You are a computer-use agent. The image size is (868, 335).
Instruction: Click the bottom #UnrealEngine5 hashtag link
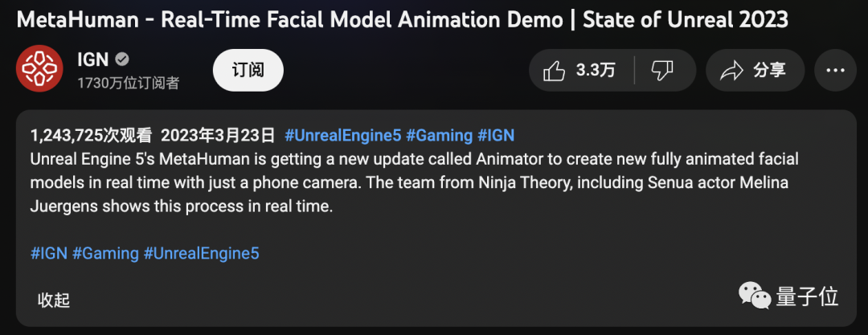[x=201, y=253]
